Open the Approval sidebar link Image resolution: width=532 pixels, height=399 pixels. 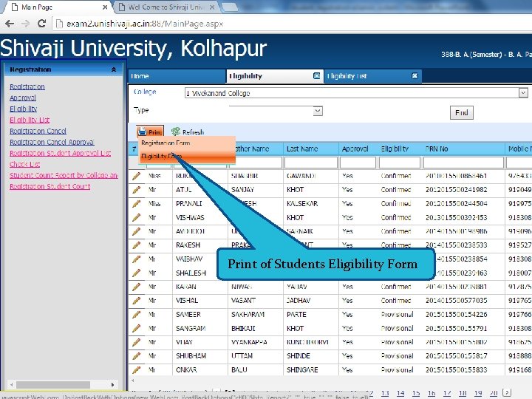(x=23, y=98)
